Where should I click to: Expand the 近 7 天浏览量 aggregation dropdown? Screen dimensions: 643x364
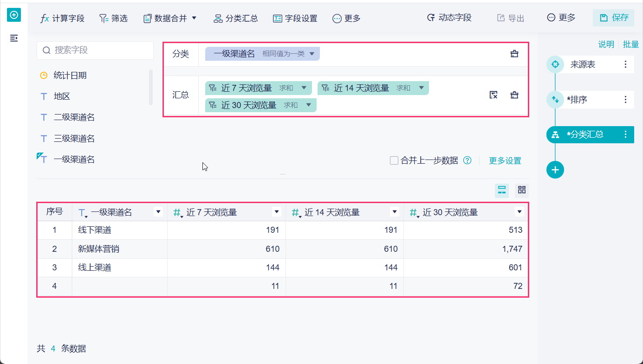pos(304,88)
